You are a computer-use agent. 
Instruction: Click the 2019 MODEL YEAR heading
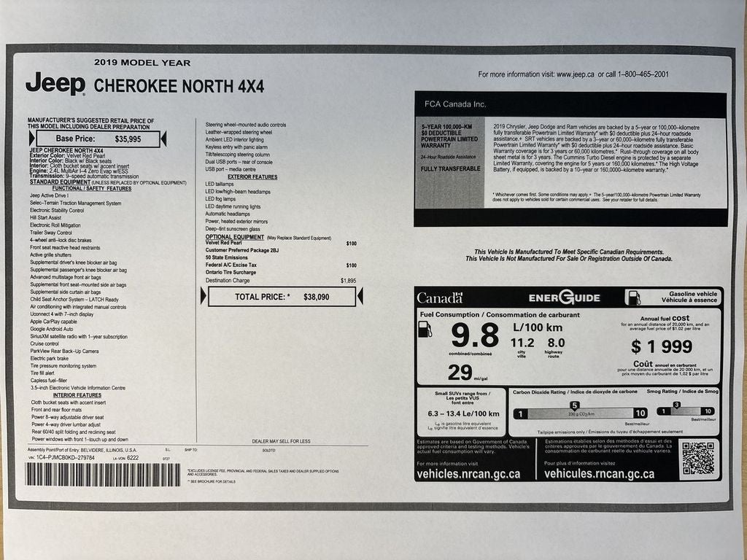coord(142,63)
